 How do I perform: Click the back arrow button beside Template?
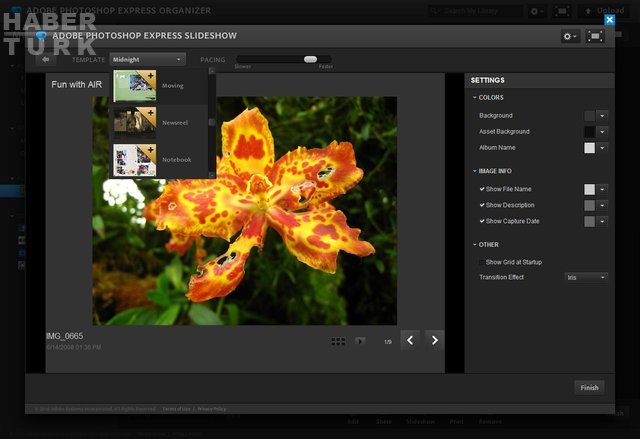pos(45,59)
